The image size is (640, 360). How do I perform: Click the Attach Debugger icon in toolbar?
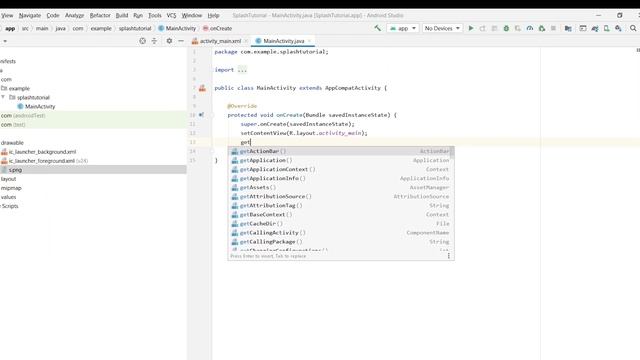coord(542,28)
